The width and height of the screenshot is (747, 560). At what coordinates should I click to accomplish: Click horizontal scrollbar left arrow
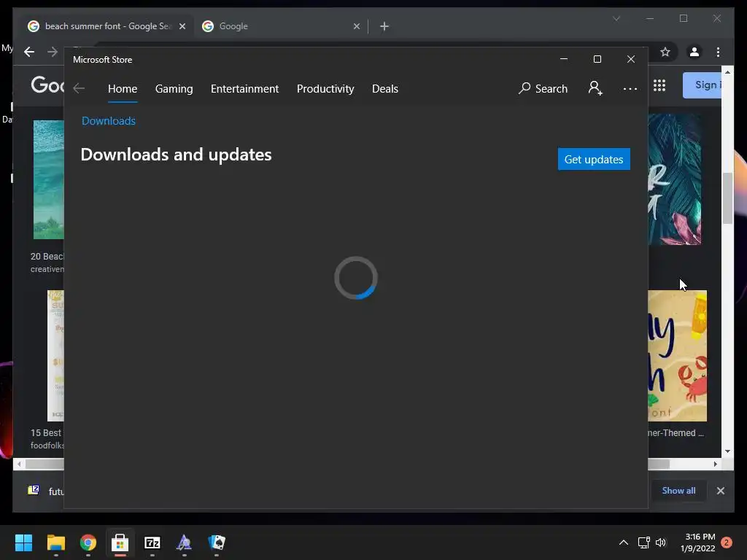coord(19,464)
